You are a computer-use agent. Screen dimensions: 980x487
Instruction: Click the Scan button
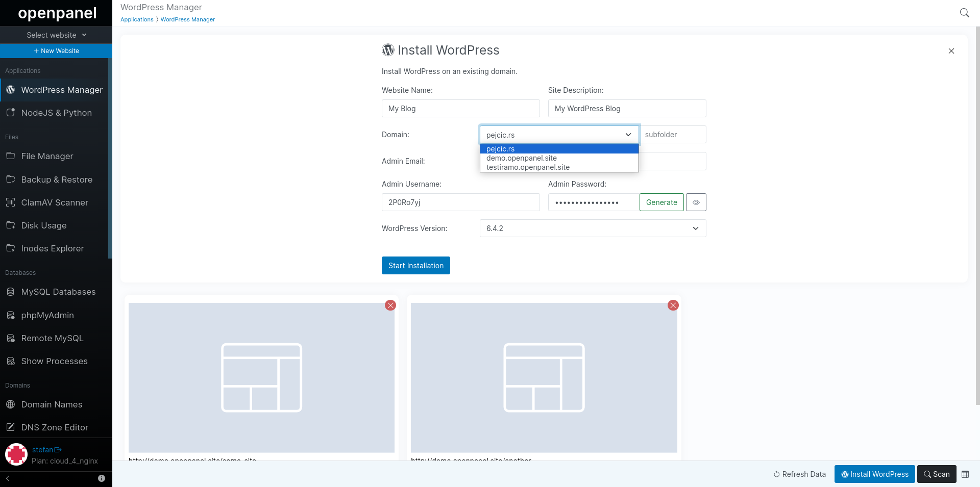pyautogui.click(x=937, y=474)
